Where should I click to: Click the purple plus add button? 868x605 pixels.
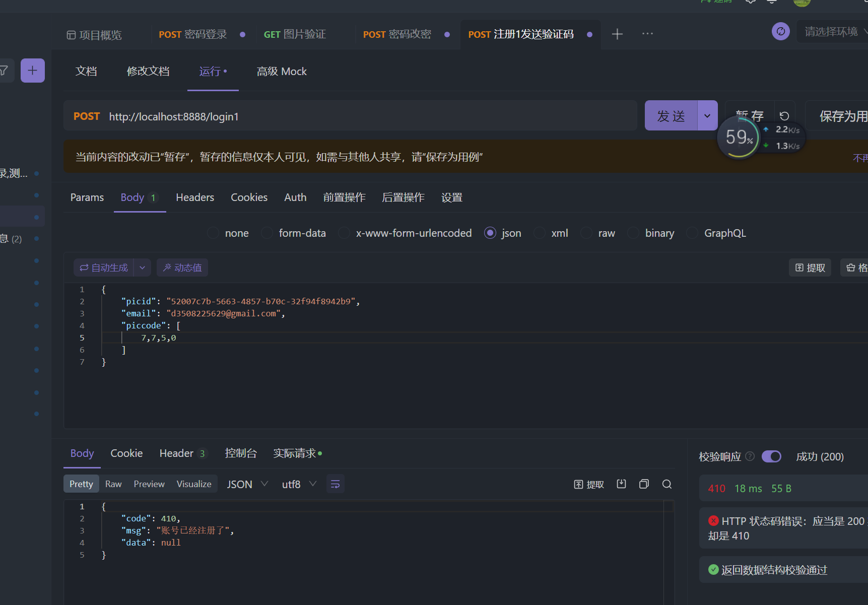coord(33,71)
